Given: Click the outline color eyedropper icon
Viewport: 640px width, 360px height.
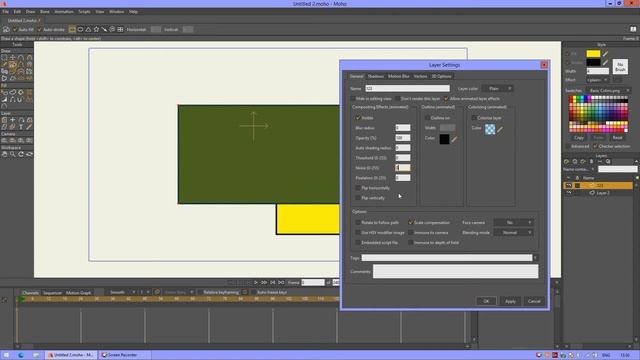Looking at the screenshot, I should click(x=454, y=139).
